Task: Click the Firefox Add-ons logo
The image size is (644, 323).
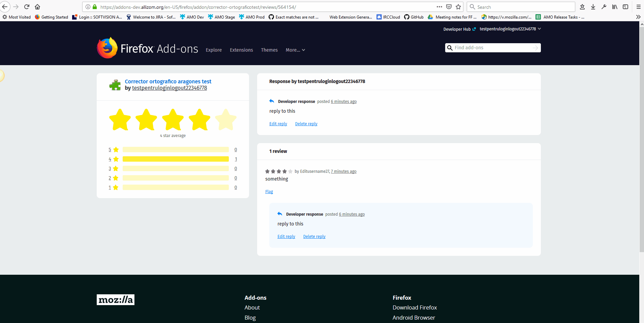Action: (147, 48)
